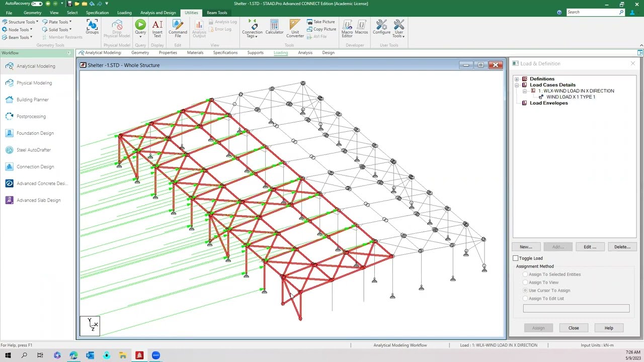Open the Macros list
Viewport: 644px width, 362px height.
point(361,27)
